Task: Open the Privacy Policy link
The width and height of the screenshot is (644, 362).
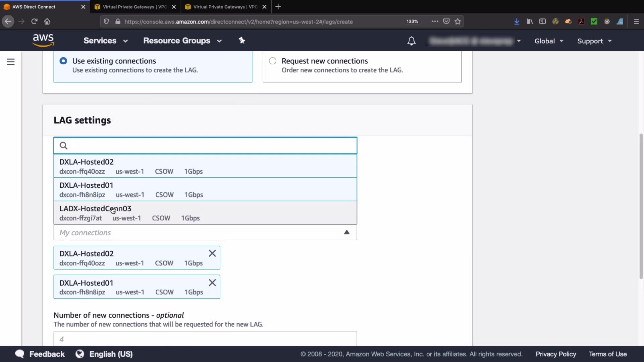Action: pyautogui.click(x=555, y=354)
